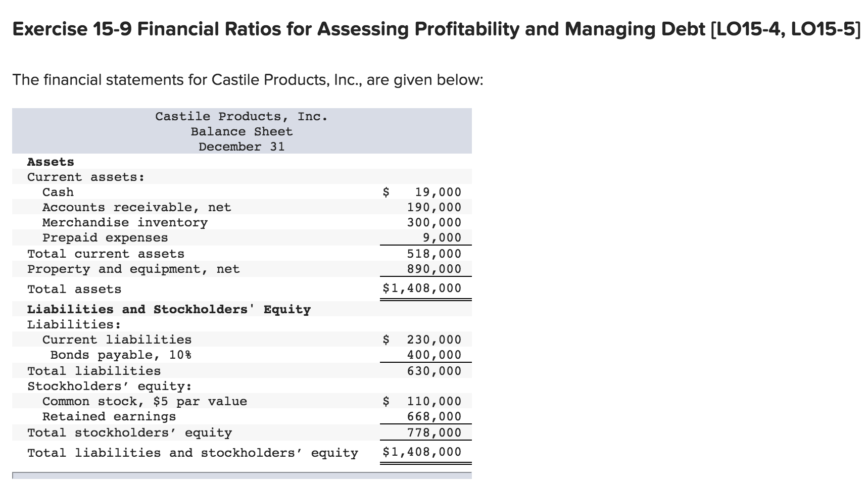Click the Balance Sheet subtitle
This screenshot has width=868, height=481.
(x=241, y=131)
